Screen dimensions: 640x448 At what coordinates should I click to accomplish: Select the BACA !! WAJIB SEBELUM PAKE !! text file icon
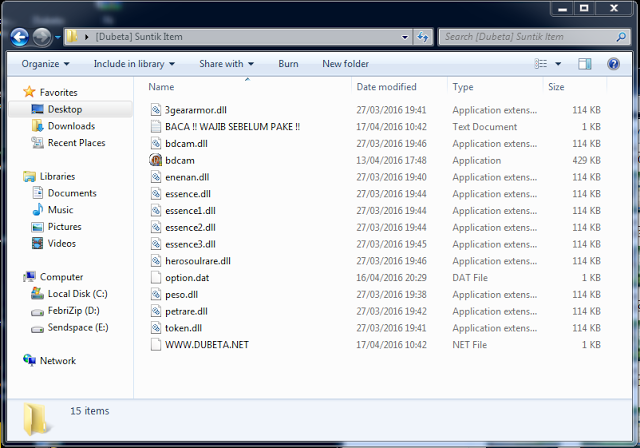coord(156,126)
